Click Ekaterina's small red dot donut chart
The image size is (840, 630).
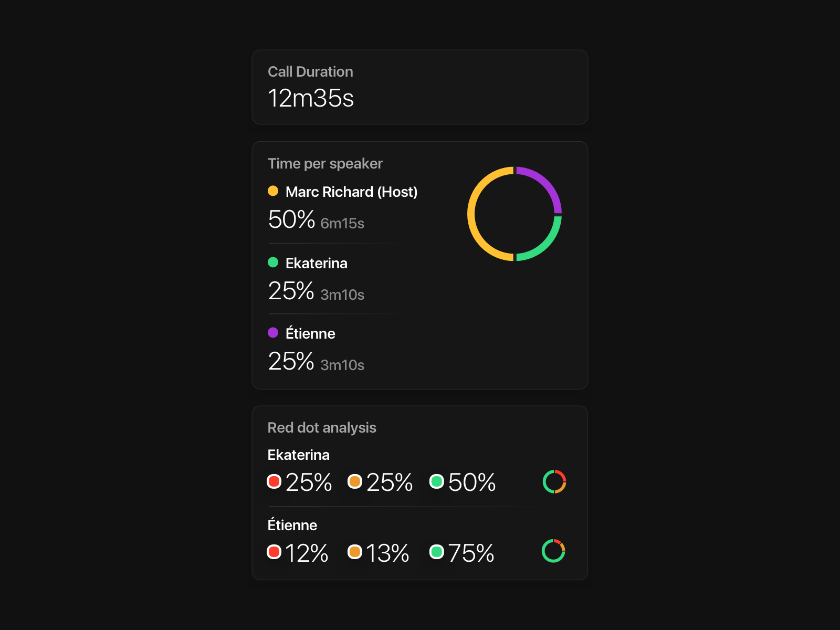[x=554, y=481]
